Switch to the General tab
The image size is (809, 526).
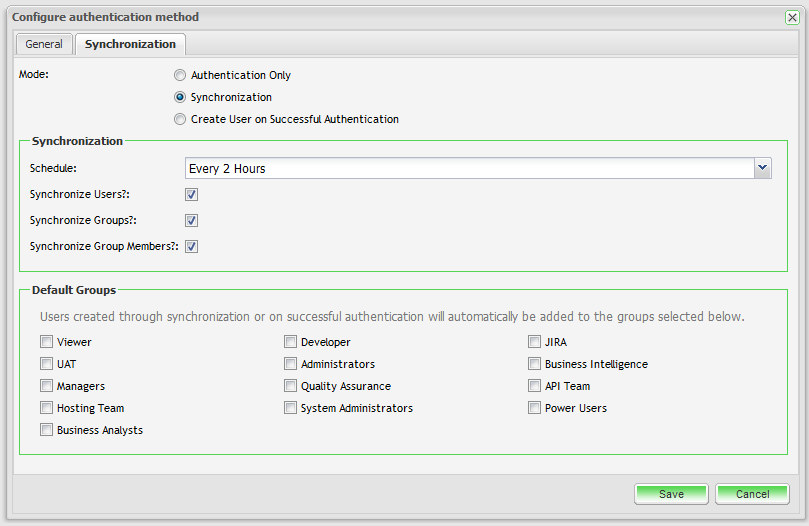(x=44, y=44)
